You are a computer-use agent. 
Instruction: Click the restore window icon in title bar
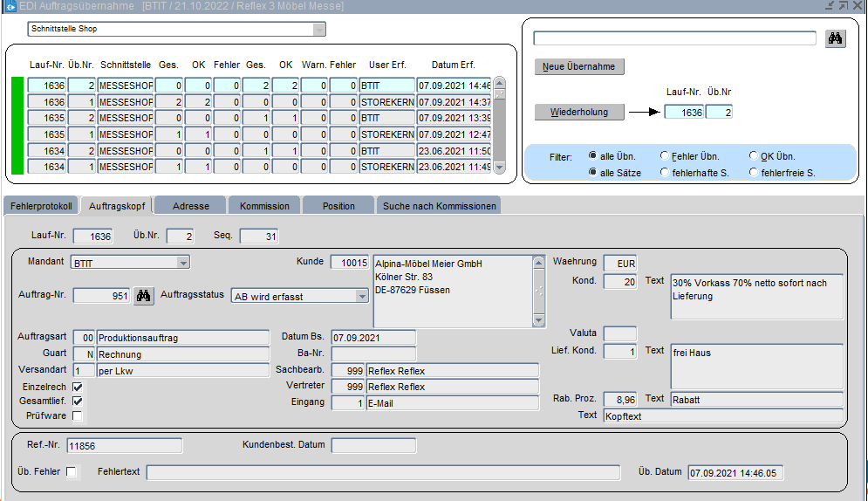[x=844, y=6]
